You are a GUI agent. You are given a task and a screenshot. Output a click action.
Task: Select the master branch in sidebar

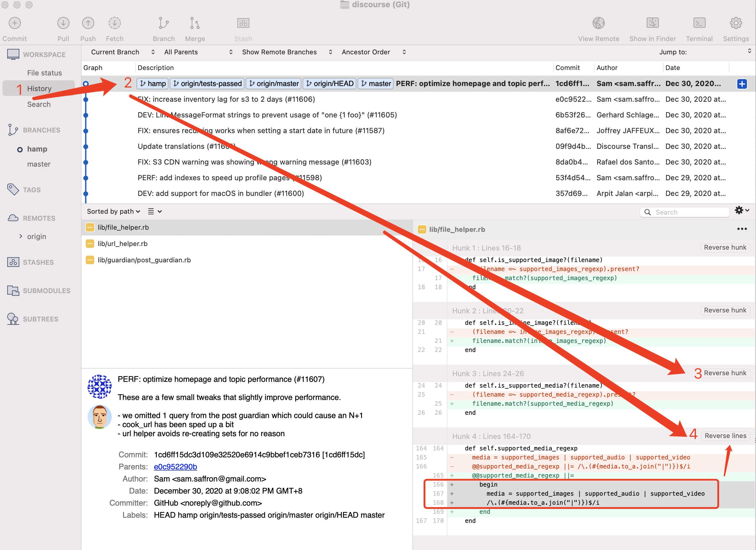coord(39,164)
